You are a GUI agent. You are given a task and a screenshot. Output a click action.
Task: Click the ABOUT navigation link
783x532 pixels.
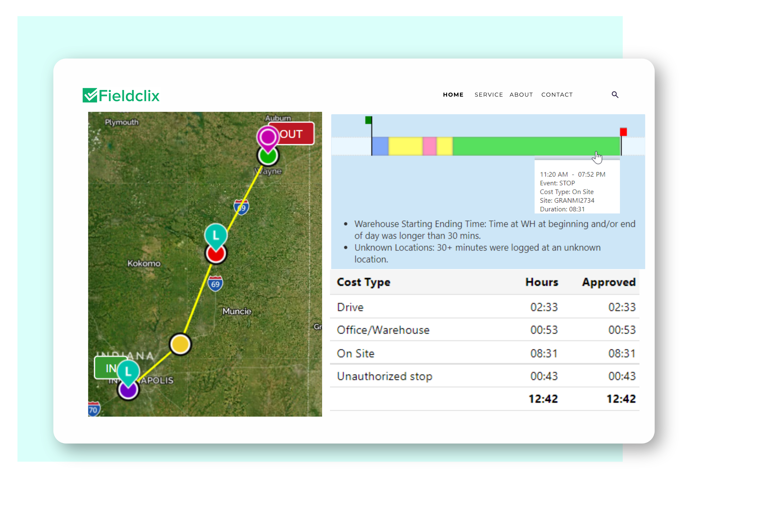click(x=521, y=95)
